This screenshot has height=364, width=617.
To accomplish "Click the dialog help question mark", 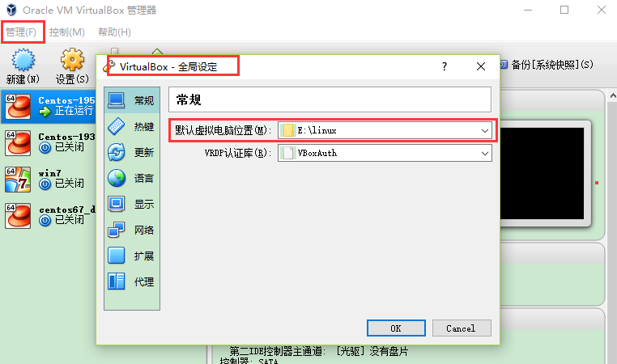I will [x=445, y=66].
